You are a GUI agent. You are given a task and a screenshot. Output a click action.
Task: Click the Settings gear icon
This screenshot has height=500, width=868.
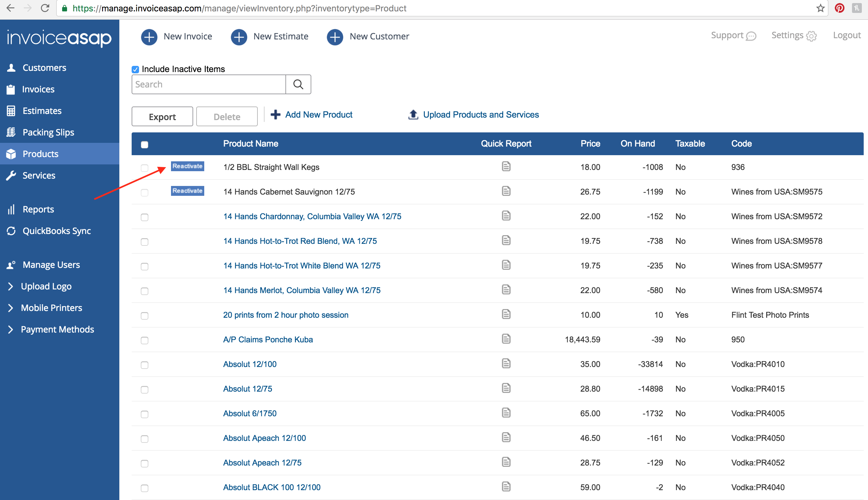tap(811, 36)
